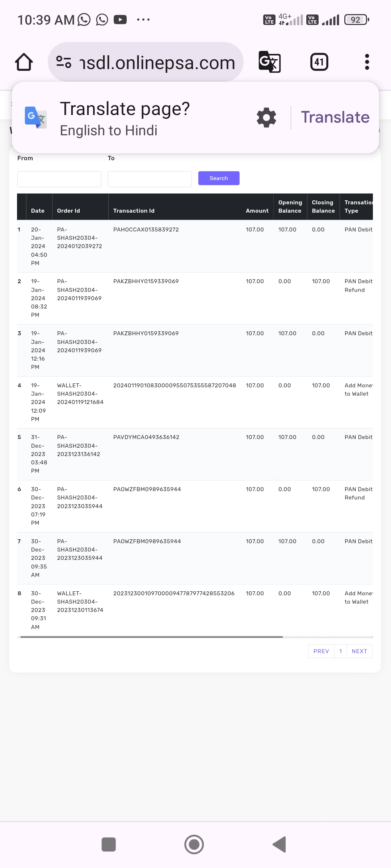Tap the Google Translate toolbar icon
Screen dimensions: 391x868
coord(269,62)
